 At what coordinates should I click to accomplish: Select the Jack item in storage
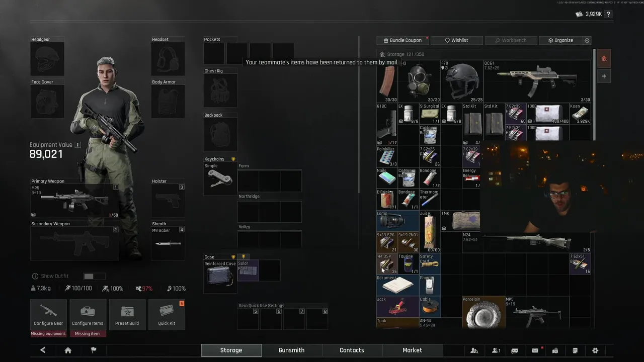(397, 306)
